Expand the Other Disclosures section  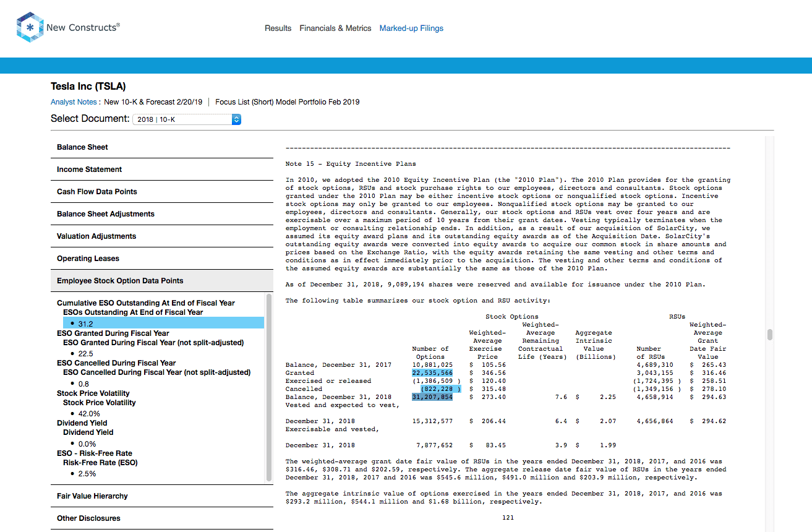[x=162, y=518]
